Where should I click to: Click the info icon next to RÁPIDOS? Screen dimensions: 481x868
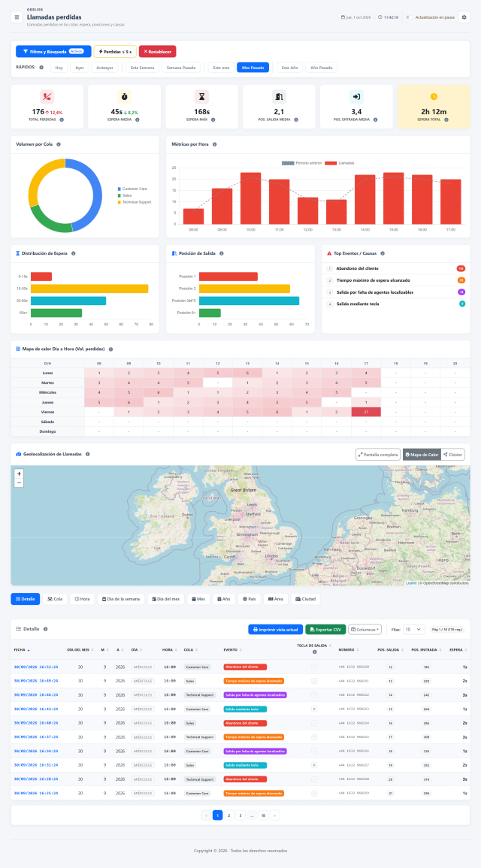[41, 68]
